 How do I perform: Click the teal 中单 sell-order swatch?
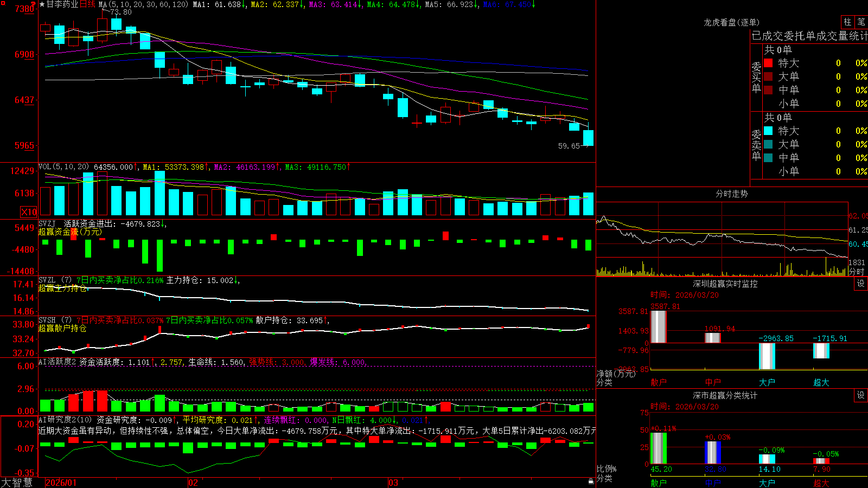768,158
